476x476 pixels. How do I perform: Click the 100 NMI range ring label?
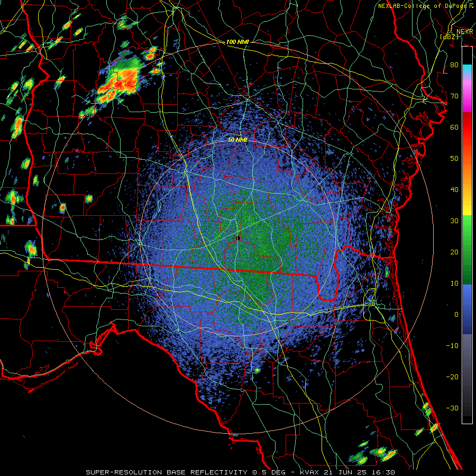tap(237, 42)
